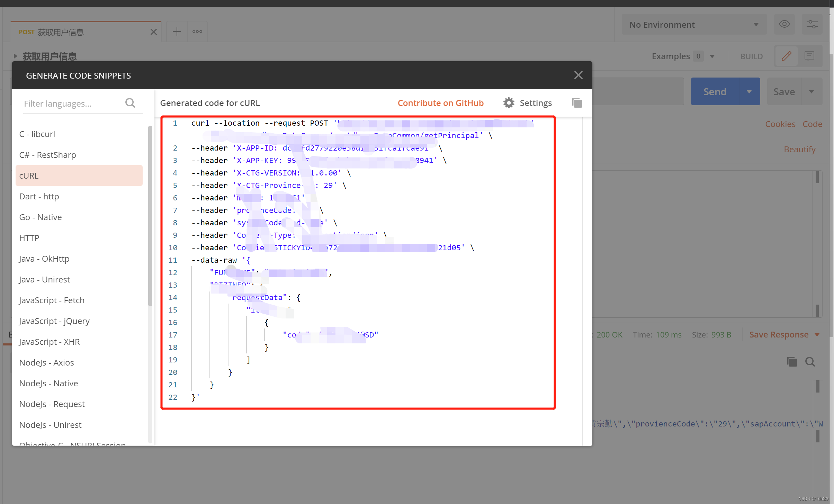Select Java - OkHttp language
Image resolution: width=834 pixels, height=504 pixels.
tap(44, 259)
